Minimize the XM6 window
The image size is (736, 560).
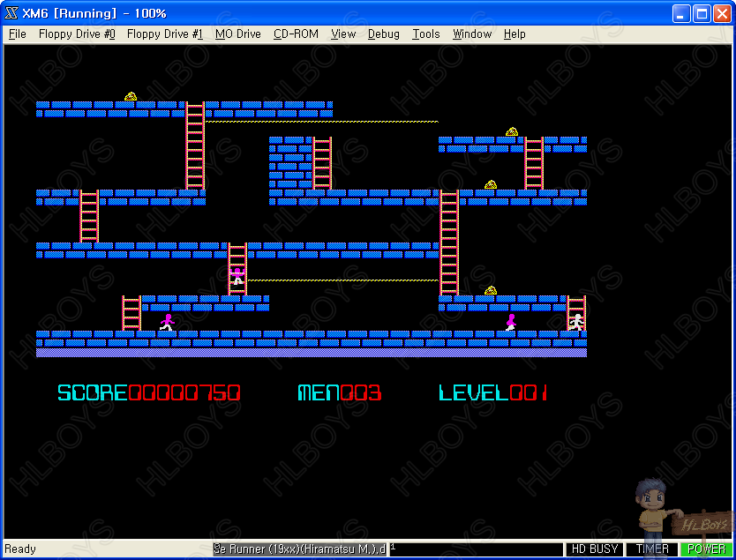tap(681, 13)
